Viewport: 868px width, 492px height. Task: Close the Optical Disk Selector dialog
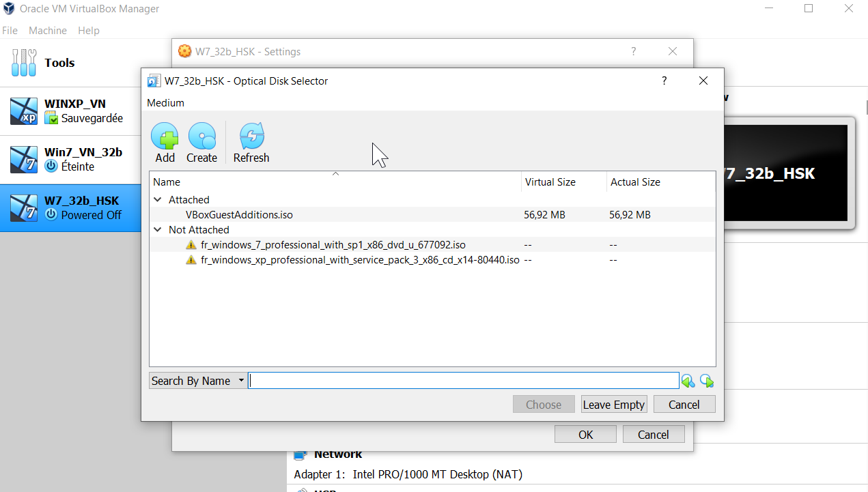point(703,81)
